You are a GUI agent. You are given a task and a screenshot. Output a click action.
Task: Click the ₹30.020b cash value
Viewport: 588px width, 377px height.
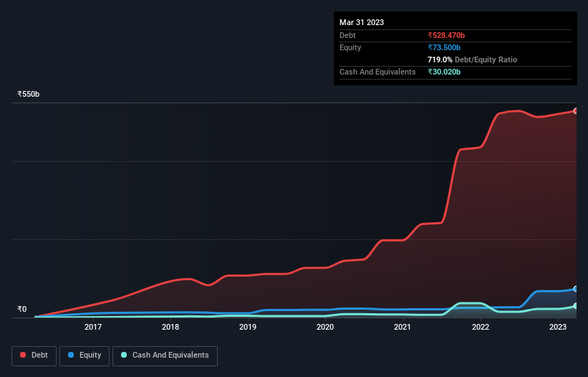[x=444, y=72]
